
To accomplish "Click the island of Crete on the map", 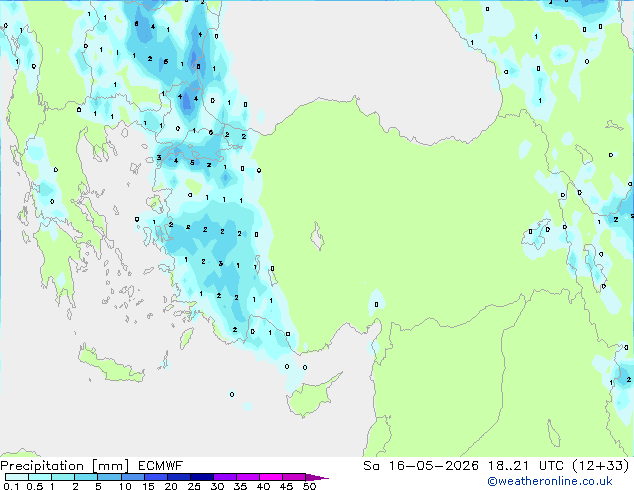I will (111, 366).
